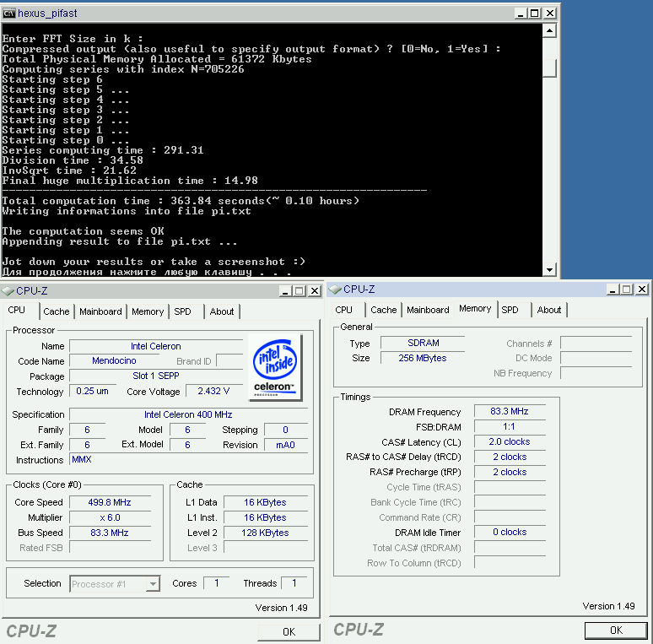Click 'Series computing time : 291.31' line
Screen dimensions: 653x644
point(103,150)
